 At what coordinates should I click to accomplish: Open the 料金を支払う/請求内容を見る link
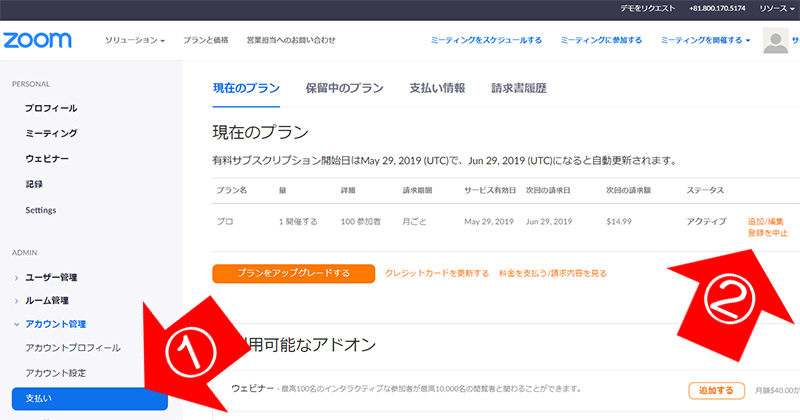coord(552,273)
